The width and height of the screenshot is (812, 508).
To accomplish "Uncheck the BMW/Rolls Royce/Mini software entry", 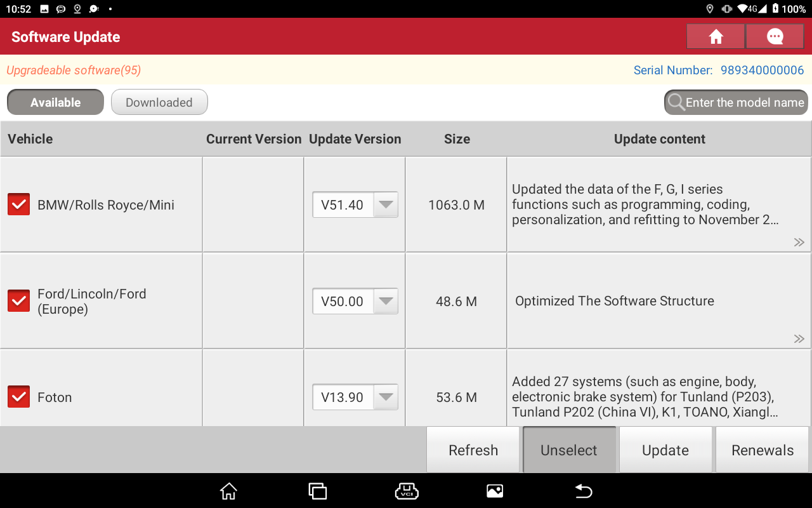I will point(18,204).
